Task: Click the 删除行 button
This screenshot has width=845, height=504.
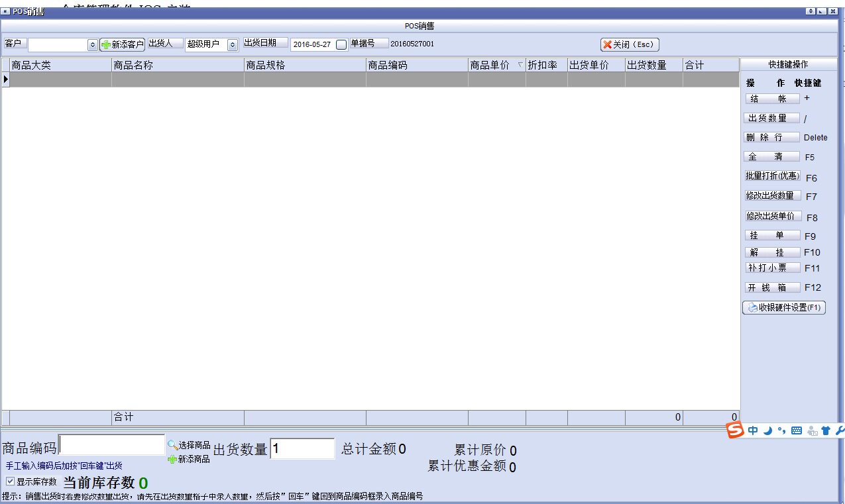Action: click(x=772, y=138)
